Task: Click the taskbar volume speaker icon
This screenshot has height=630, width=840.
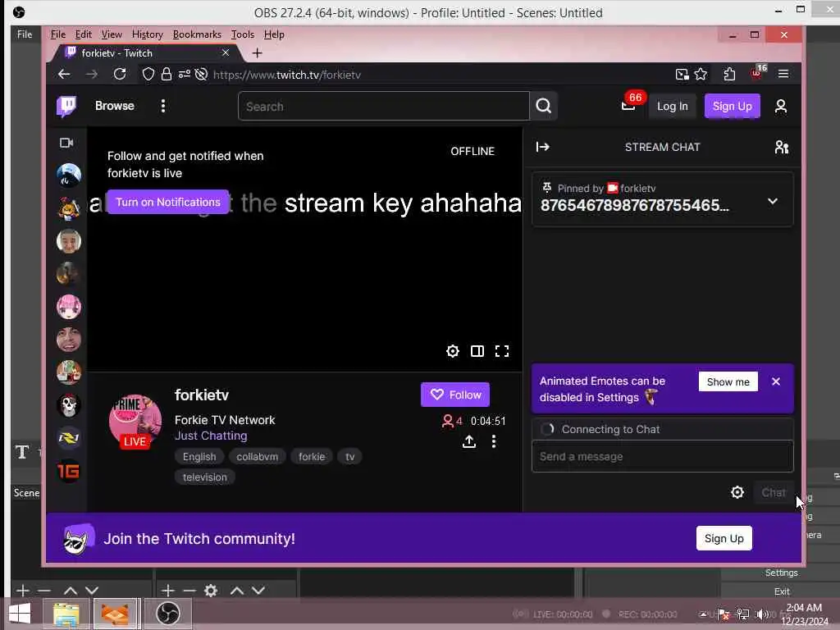Action: tap(762, 614)
